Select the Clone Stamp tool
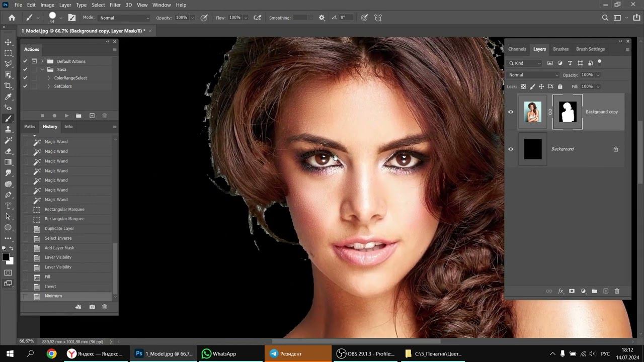644x362 pixels. [x=8, y=129]
